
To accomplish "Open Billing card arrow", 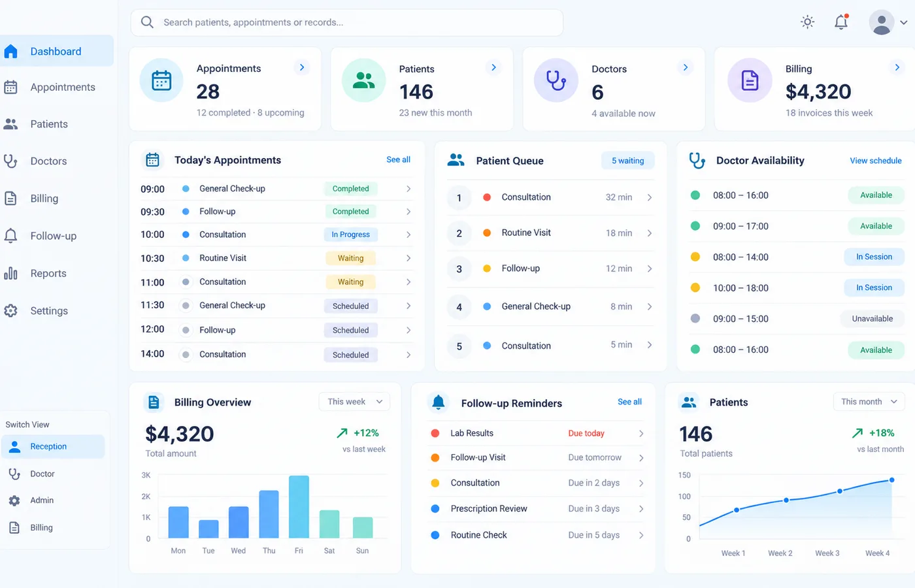I will [x=897, y=67].
